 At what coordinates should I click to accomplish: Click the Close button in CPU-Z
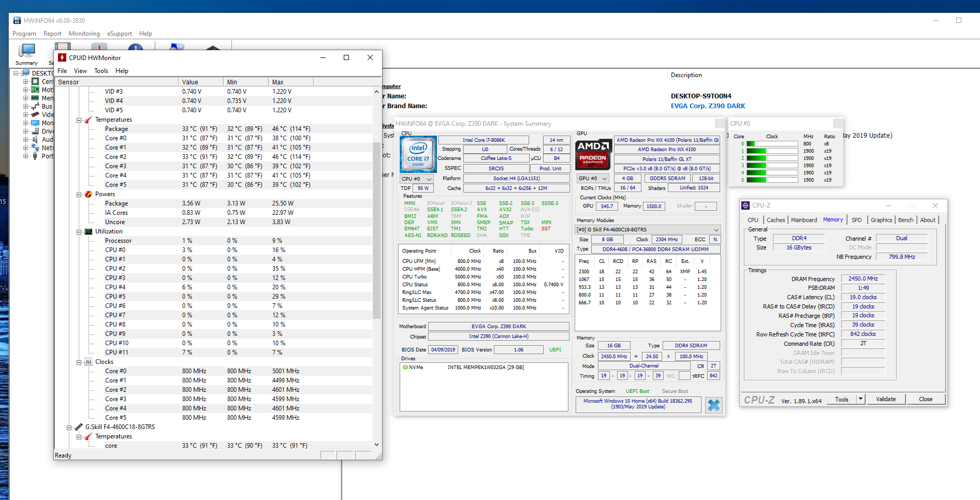[x=926, y=399]
